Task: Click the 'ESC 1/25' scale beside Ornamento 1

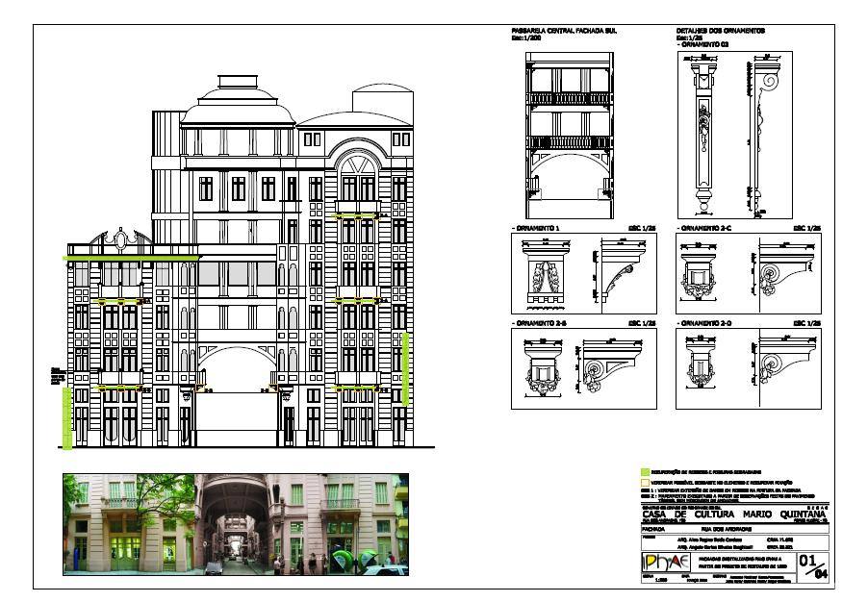Action: [642, 228]
